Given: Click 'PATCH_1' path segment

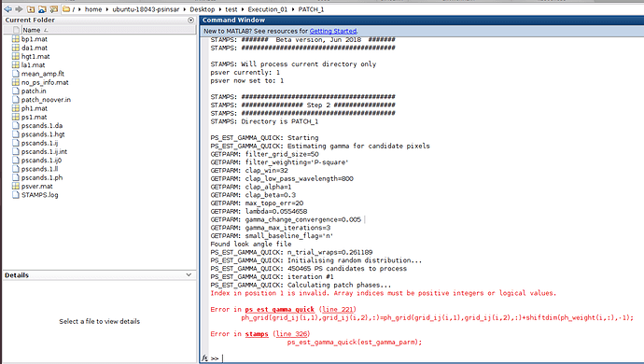Looking at the screenshot, I should click(311, 9).
